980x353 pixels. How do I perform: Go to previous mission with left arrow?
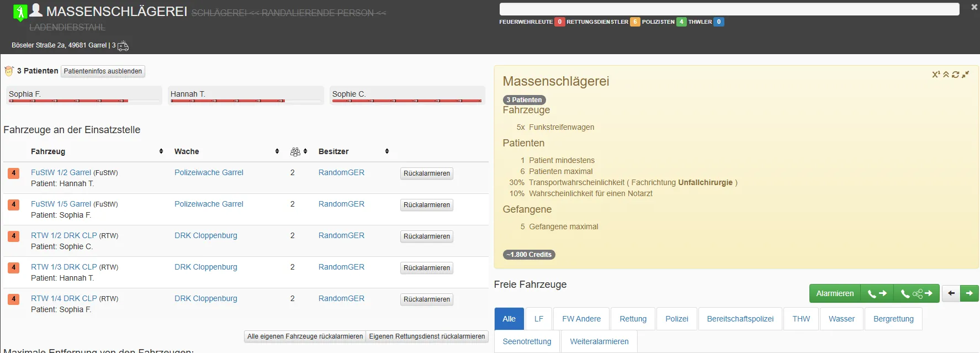point(951,293)
